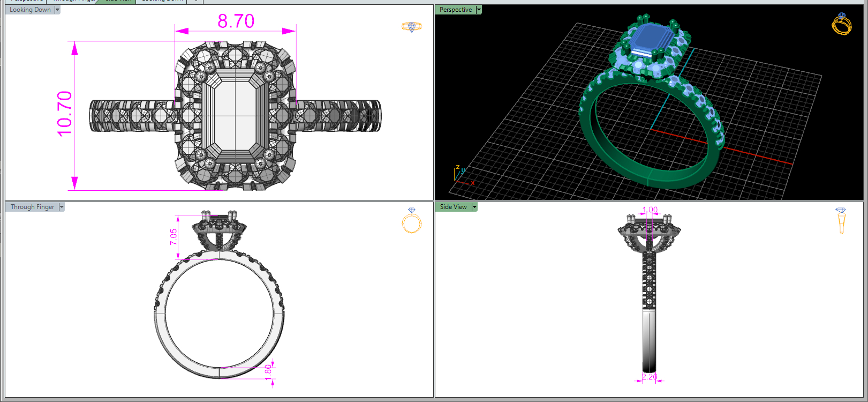Click the Looking Down viewport title
The image size is (868, 402).
coord(30,10)
